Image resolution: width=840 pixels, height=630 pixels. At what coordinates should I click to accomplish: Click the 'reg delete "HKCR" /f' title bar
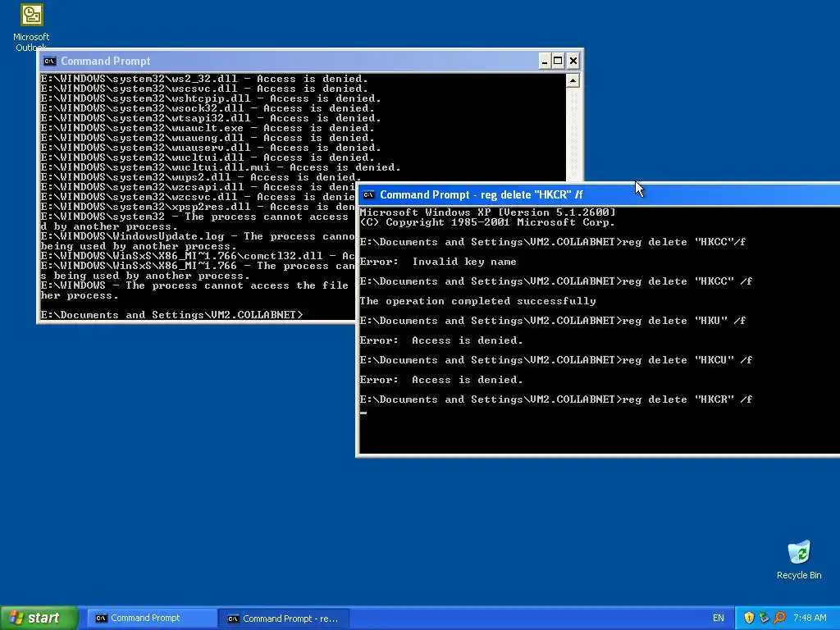599,194
